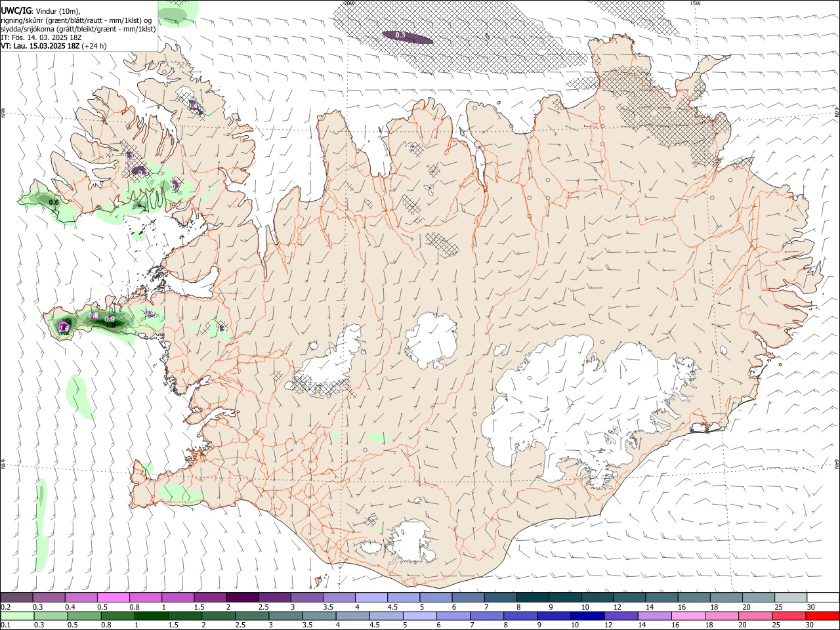This screenshot has height=630, width=840.
Task: Click the '15W' longitude label at the top
Action: [694, 3]
